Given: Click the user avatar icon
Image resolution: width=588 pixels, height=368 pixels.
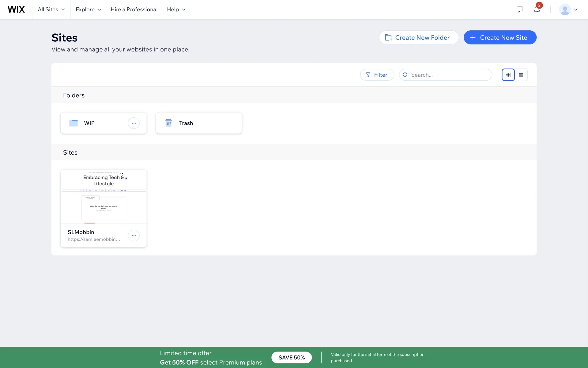Looking at the screenshot, I should pyautogui.click(x=565, y=10).
